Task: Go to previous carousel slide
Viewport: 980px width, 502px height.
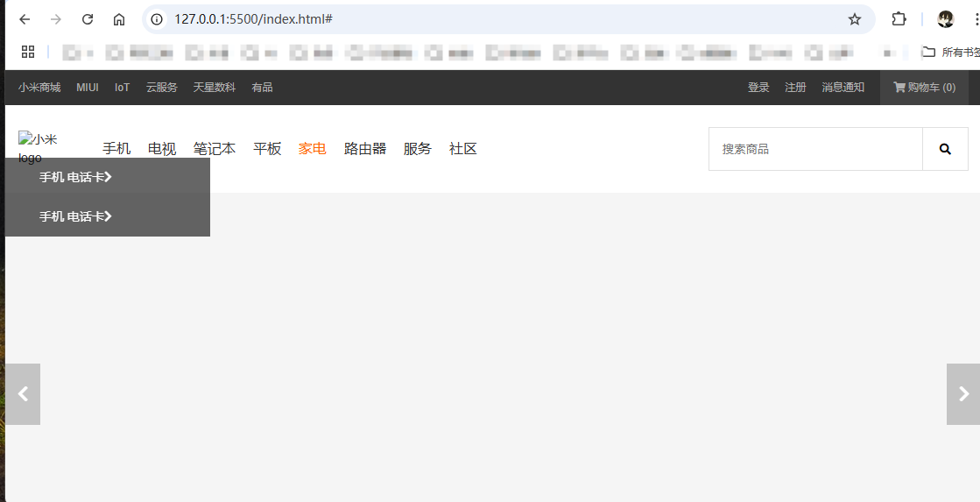Action: (23, 394)
